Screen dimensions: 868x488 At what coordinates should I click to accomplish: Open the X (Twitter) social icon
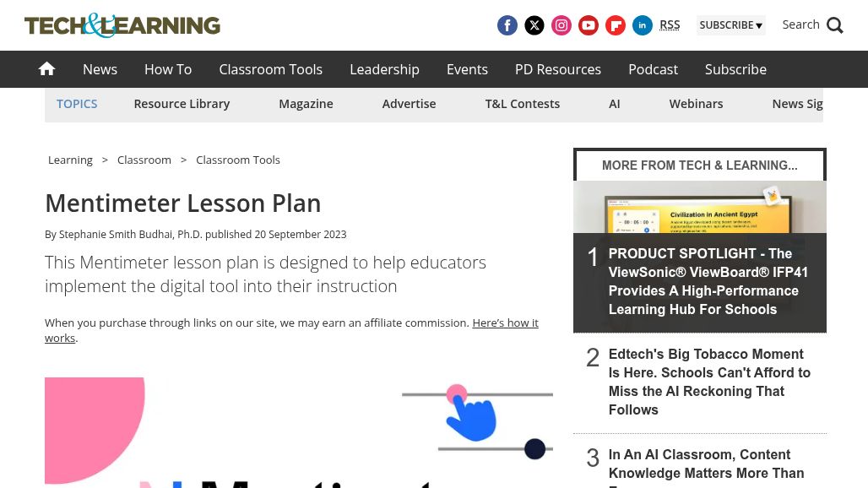coord(534,25)
